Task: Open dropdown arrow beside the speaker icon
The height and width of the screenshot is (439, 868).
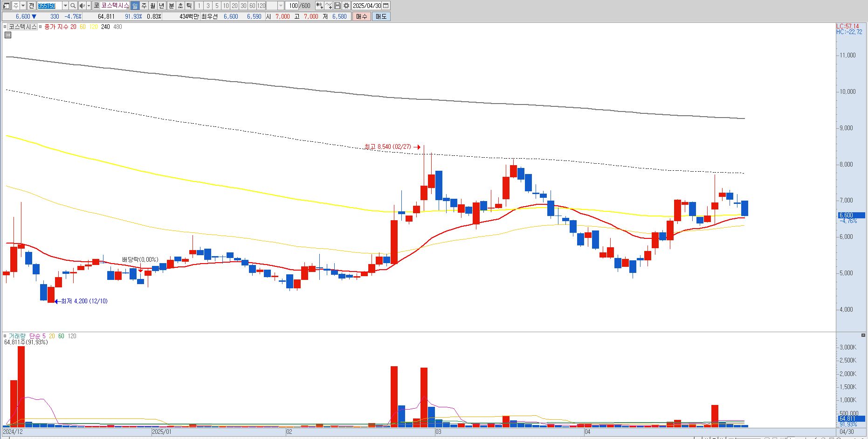Action: [89, 6]
